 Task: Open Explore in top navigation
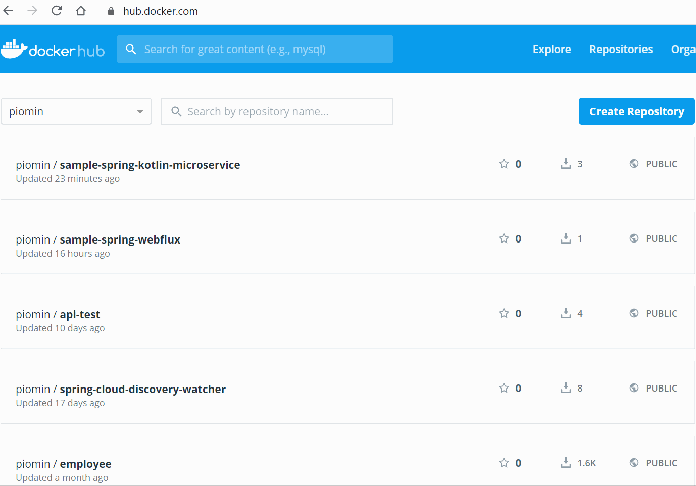coord(552,49)
